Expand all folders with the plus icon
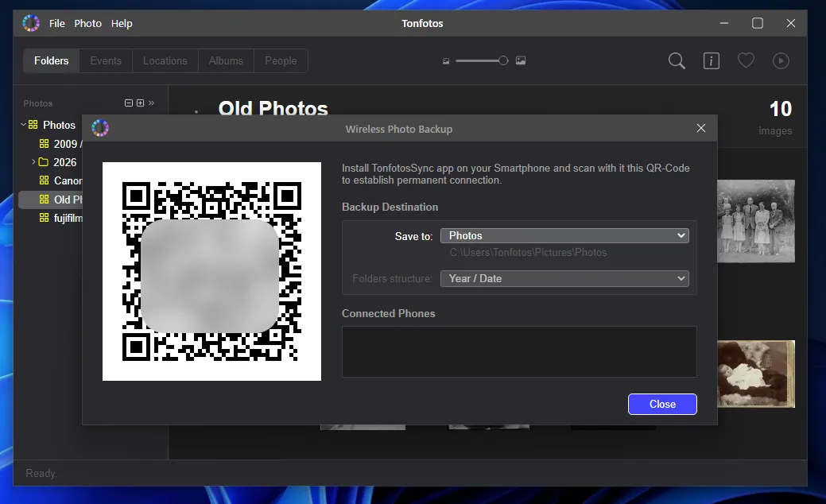The height and width of the screenshot is (504, 826). click(x=140, y=103)
